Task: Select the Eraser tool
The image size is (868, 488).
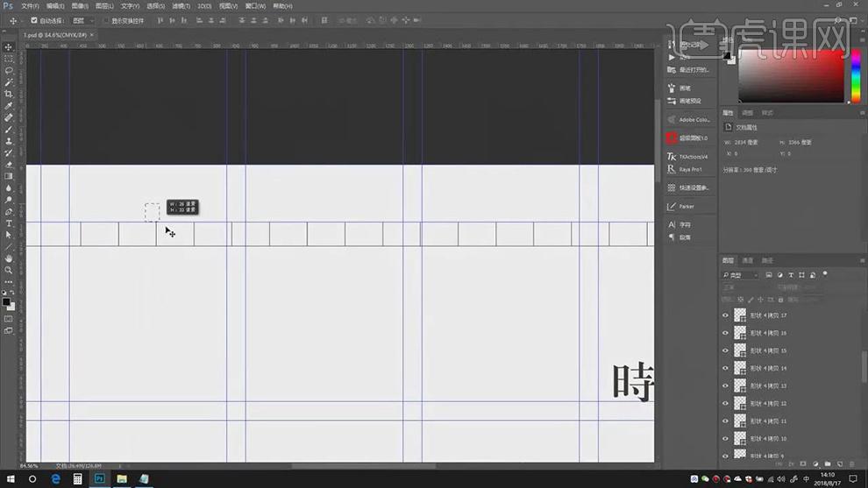Action: 8,165
